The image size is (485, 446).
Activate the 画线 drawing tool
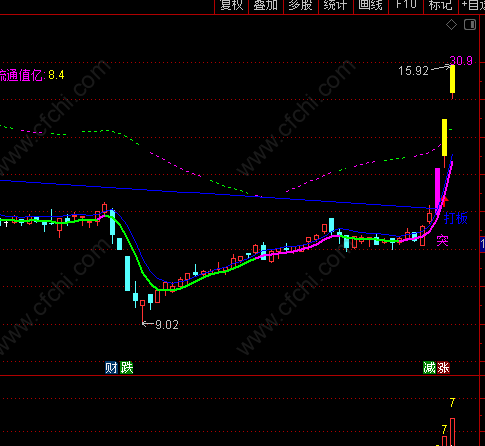coord(371,6)
